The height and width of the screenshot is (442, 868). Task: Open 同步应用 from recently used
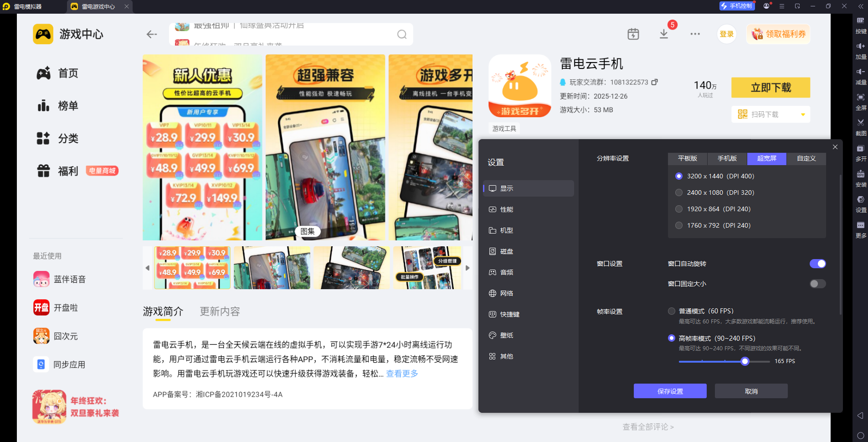point(60,364)
